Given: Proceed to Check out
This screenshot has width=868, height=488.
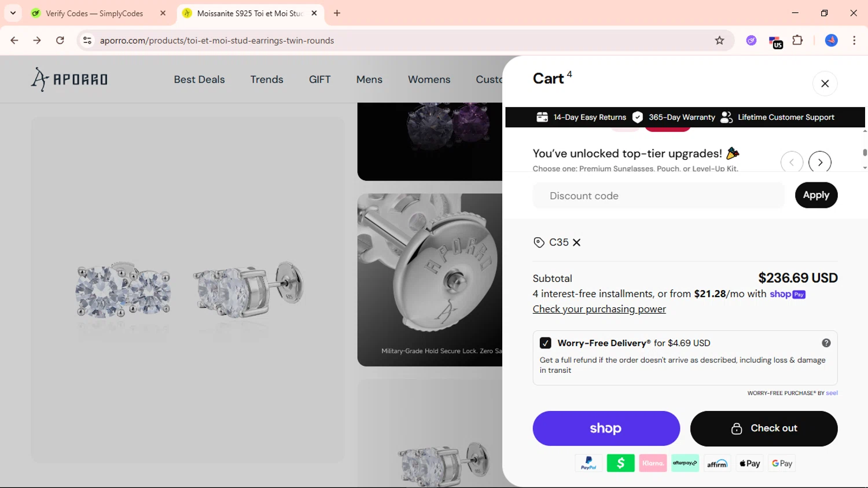Looking at the screenshot, I should pyautogui.click(x=764, y=428).
